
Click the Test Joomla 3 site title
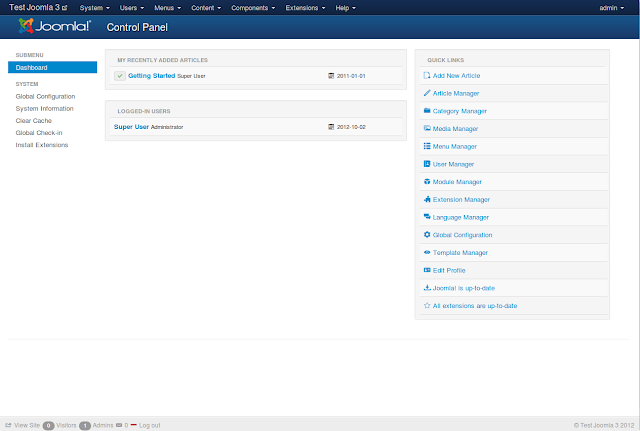[x=34, y=7]
